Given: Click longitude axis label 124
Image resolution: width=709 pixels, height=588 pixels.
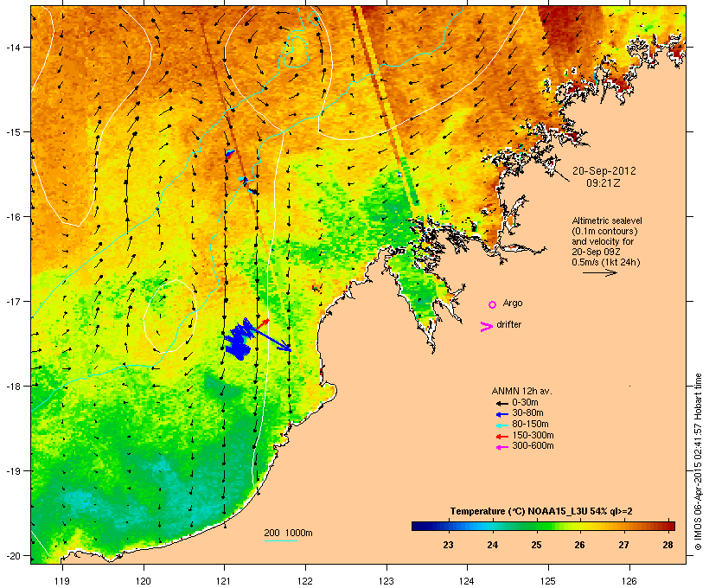Looking at the screenshot, I should [467, 581].
